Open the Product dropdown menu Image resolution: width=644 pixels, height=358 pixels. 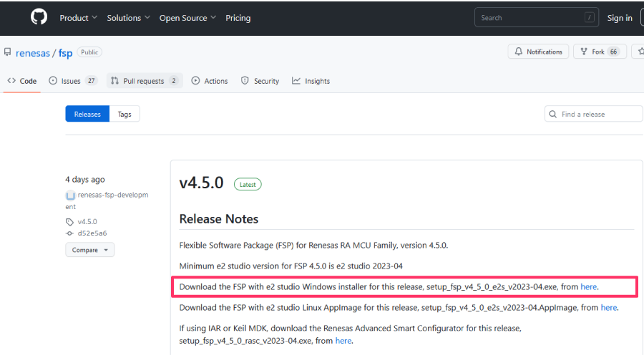79,18
